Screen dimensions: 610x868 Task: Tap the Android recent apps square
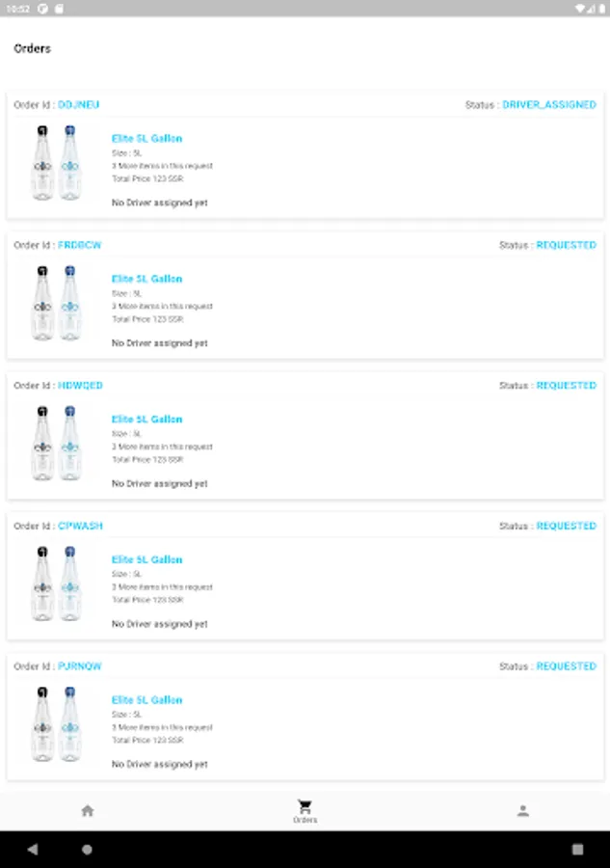577,850
